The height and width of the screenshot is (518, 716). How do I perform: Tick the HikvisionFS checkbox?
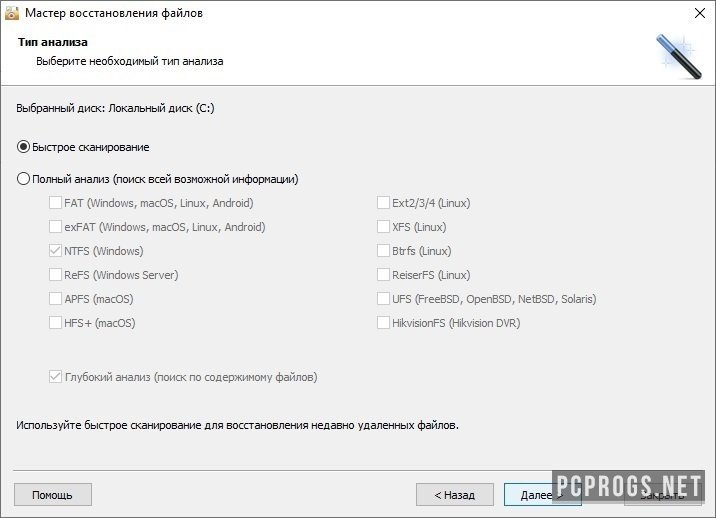point(383,323)
